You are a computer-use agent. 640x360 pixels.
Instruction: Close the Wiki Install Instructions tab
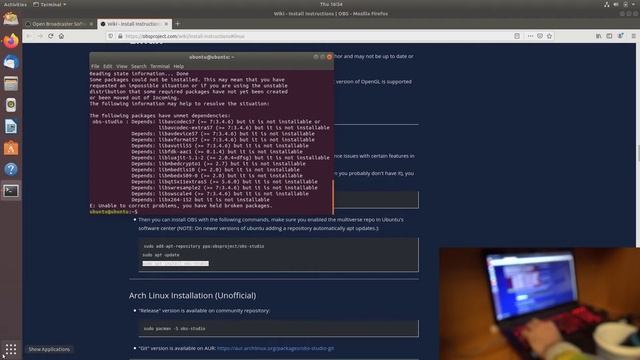click(x=166, y=24)
